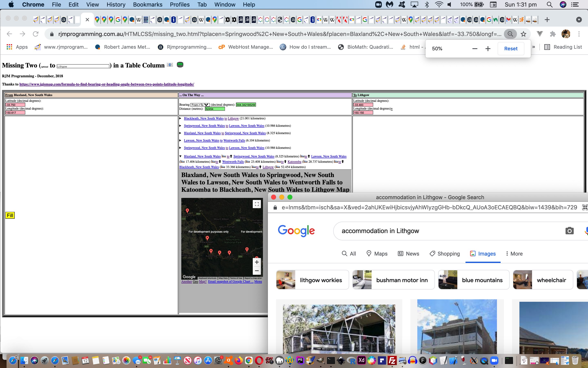This screenshot has width=588, height=368.
Task: Open Chrome three-dot menu
Action: pyautogui.click(x=579, y=34)
